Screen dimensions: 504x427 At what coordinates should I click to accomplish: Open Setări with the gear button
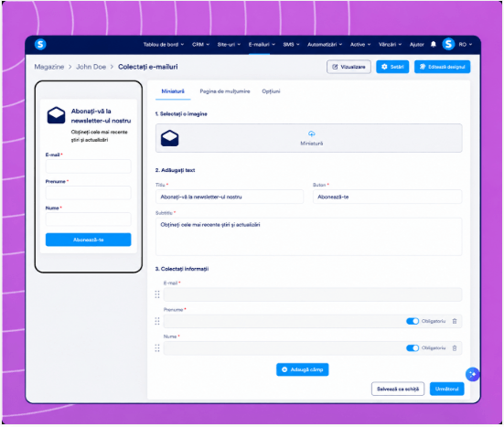[392, 67]
